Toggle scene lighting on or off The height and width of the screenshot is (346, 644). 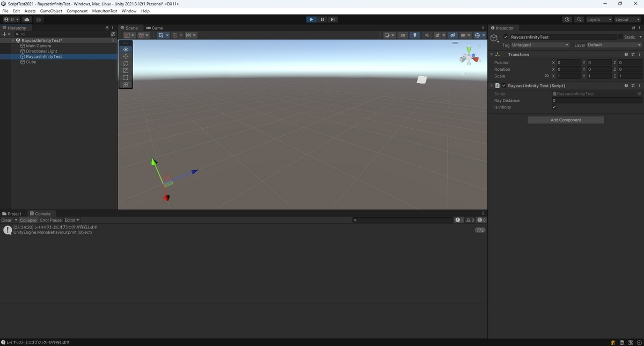coord(415,35)
